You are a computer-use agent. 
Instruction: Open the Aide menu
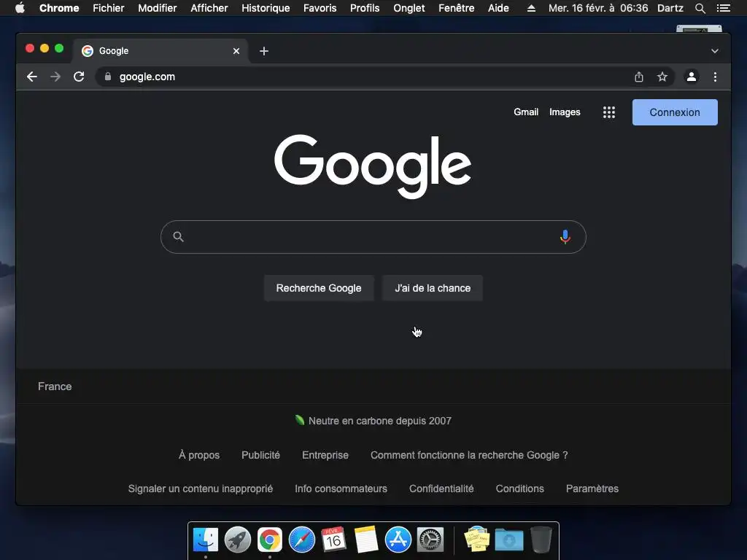pos(498,8)
